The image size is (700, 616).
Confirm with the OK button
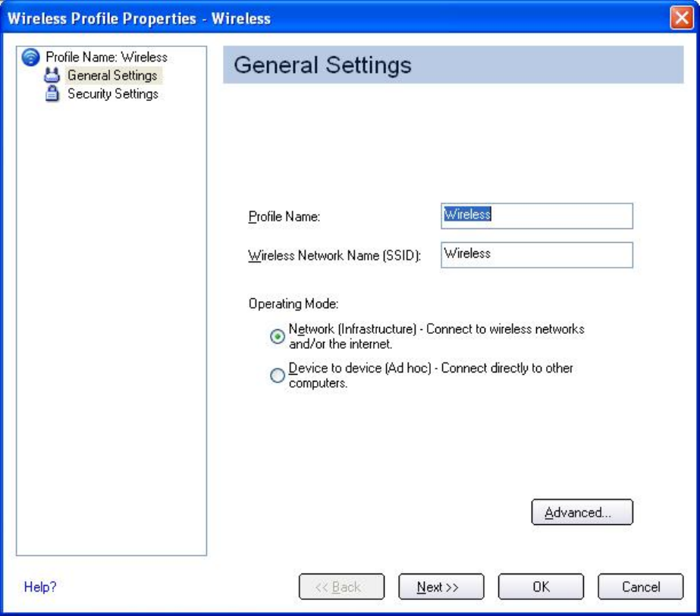point(541,586)
